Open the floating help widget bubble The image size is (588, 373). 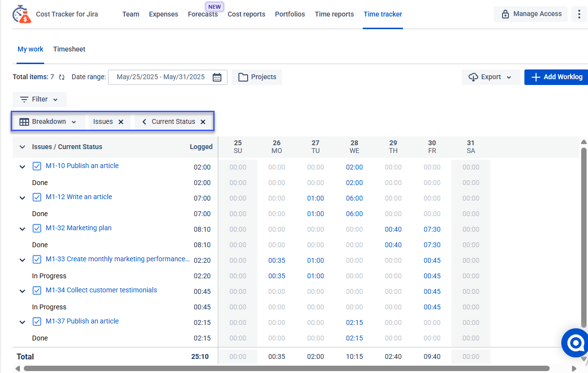pos(575,343)
